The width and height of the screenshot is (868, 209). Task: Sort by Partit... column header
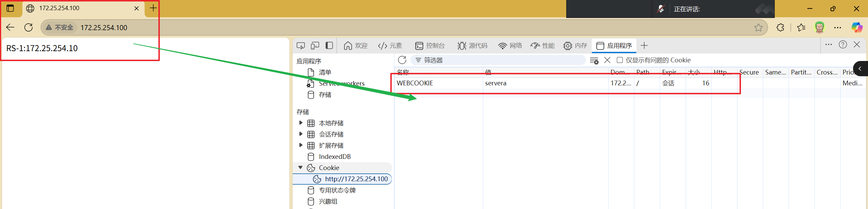[x=802, y=72]
